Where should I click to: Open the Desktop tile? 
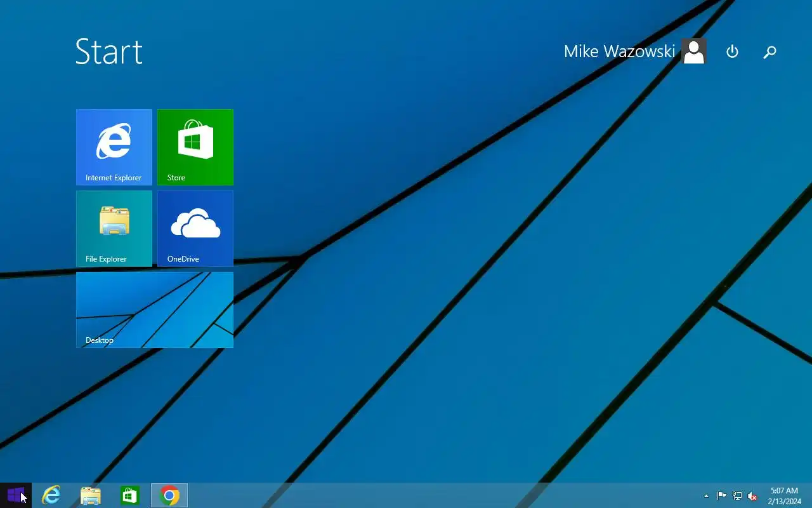(155, 310)
